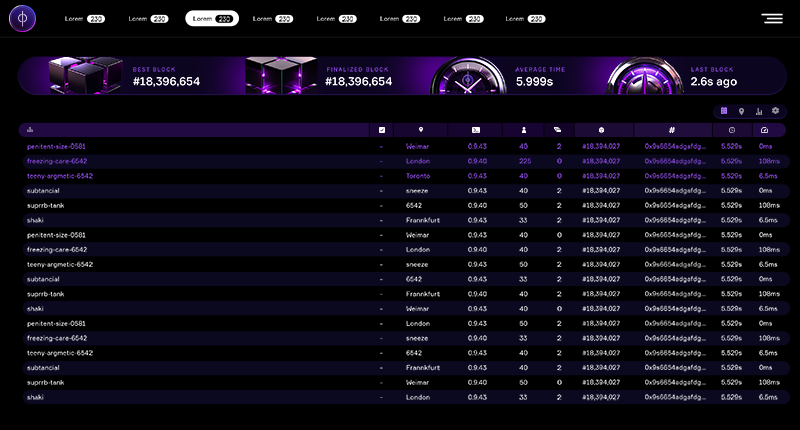Viewport: 800px width, 430px height.
Task: Open settings with the gear icon
Action: (x=775, y=111)
